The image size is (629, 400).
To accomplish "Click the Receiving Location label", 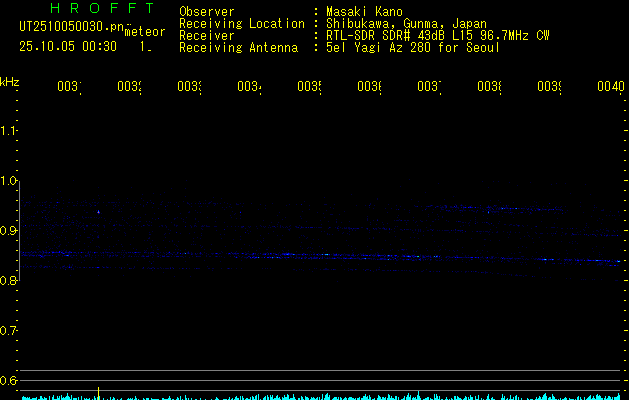I will (x=242, y=24).
